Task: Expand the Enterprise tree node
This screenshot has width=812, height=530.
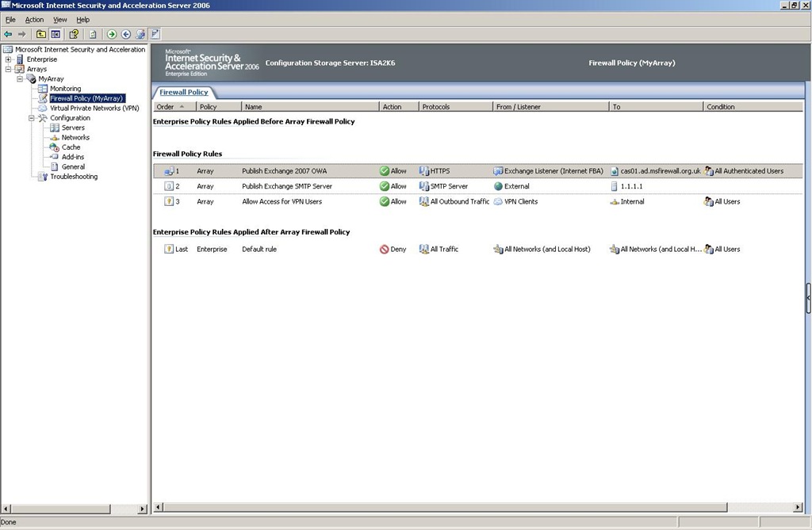Action: (8, 59)
